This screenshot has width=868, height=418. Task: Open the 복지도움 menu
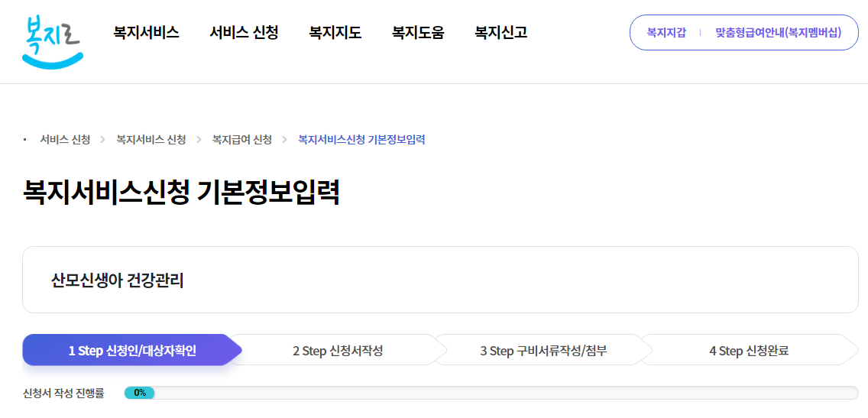click(418, 33)
